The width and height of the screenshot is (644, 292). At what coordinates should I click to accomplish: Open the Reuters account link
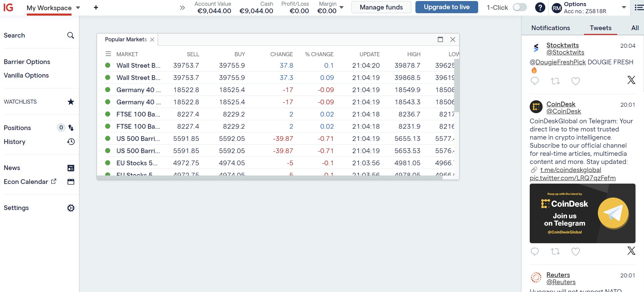pos(558,275)
